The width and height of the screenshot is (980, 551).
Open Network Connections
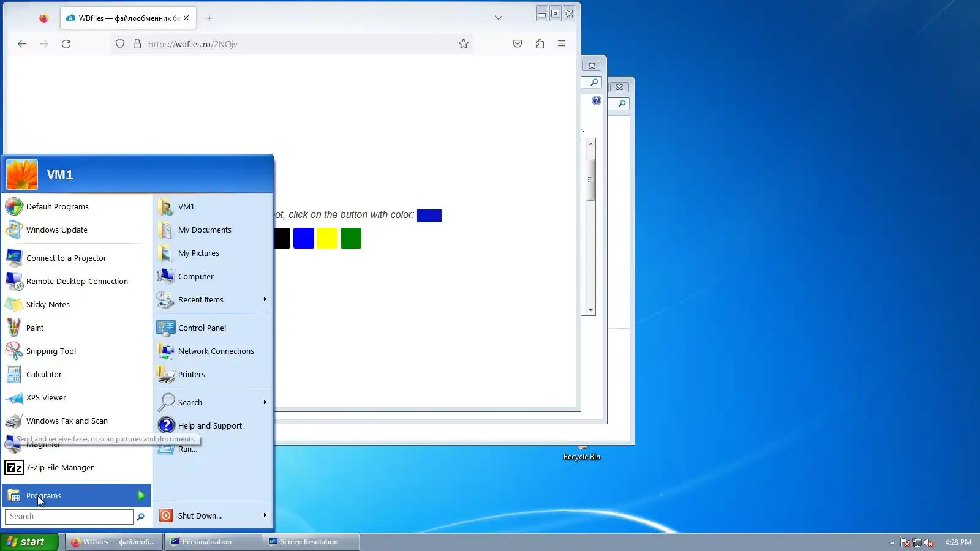point(213,351)
